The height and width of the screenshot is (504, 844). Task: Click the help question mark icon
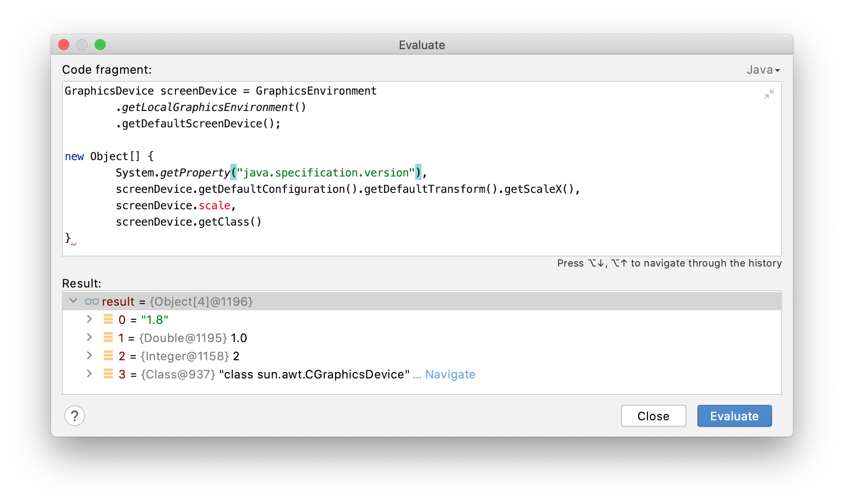(75, 415)
